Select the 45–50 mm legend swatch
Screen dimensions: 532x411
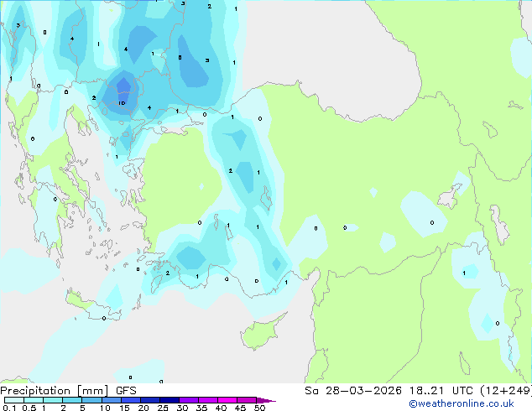(247, 400)
